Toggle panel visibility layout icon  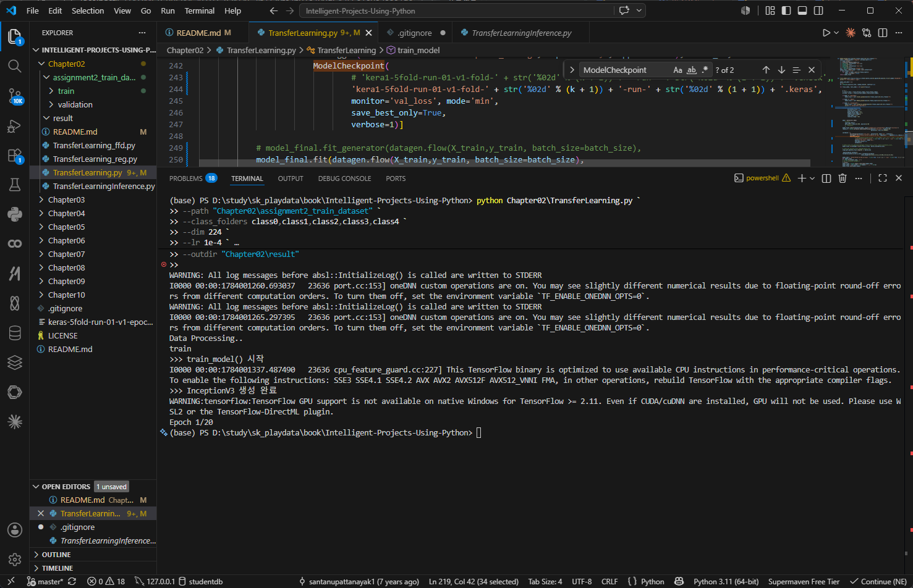coord(802,10)
